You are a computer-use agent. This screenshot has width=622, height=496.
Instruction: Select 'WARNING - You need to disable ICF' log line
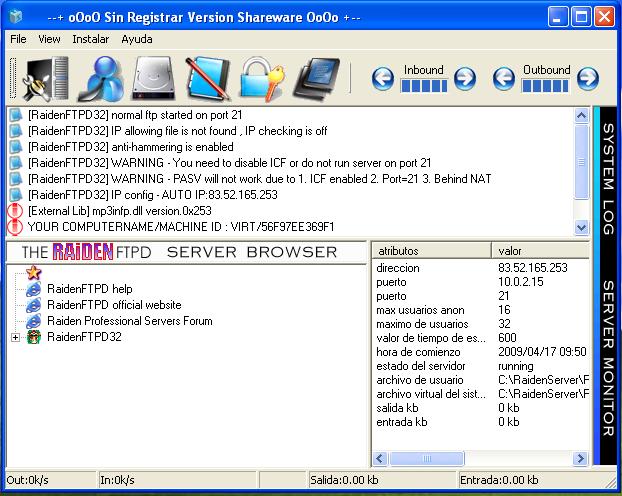[229, 163]
